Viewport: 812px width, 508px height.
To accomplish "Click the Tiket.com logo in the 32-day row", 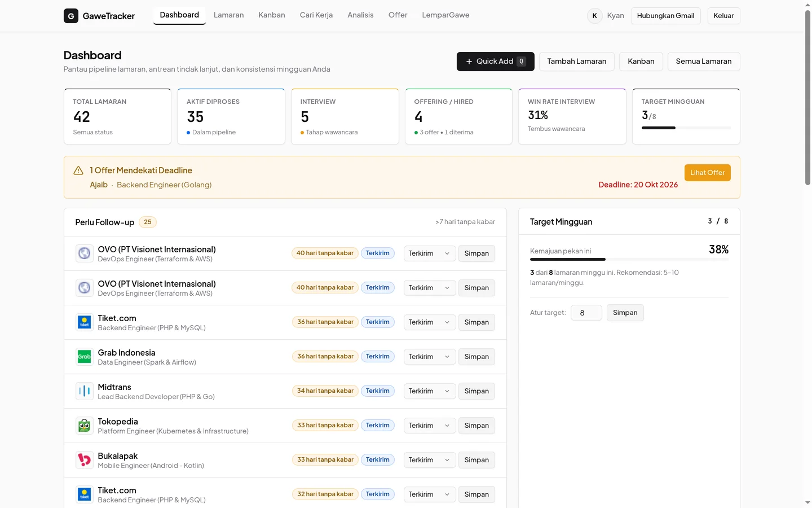I will point(85,494).
